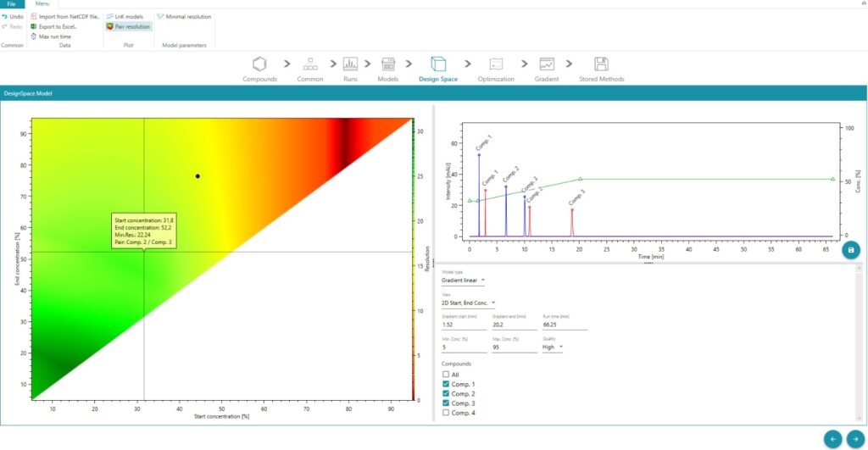Open the Gradient workflow step
Viewport: 868px width, 450px height.
547,65
